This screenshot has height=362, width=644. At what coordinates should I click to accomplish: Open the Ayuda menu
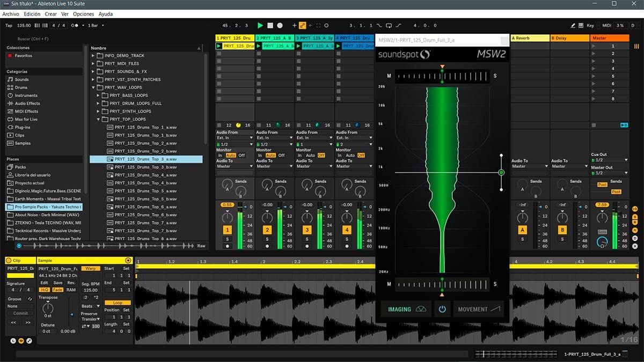pos(105,14)
